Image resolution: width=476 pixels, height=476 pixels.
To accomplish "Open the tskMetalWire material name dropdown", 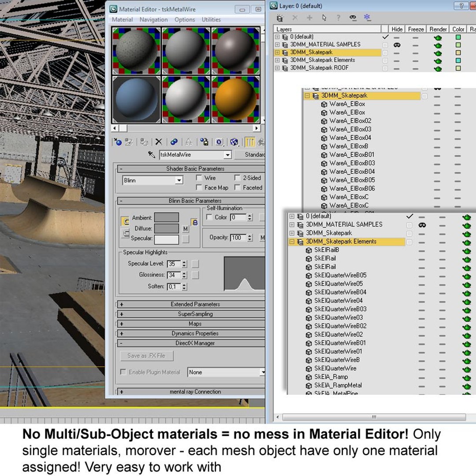I will click(227, 155).
